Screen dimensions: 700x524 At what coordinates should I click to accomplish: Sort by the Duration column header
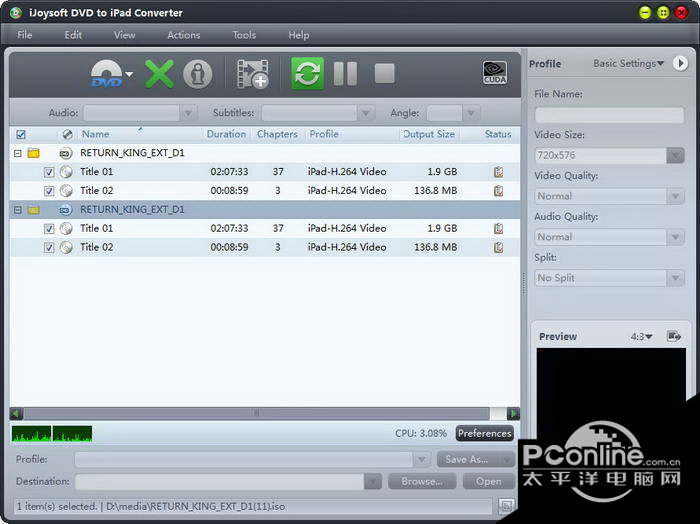coord(226,134)
